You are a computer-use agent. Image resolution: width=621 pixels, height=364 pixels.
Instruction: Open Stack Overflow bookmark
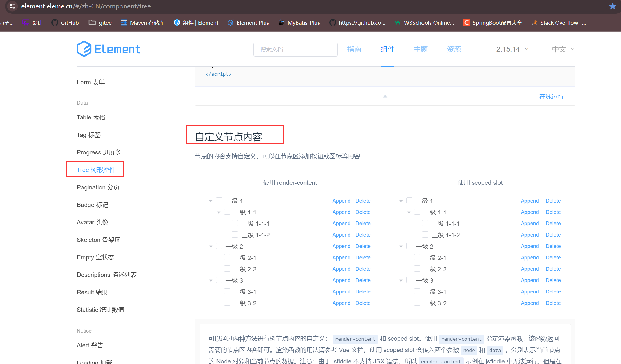[559, 23]
